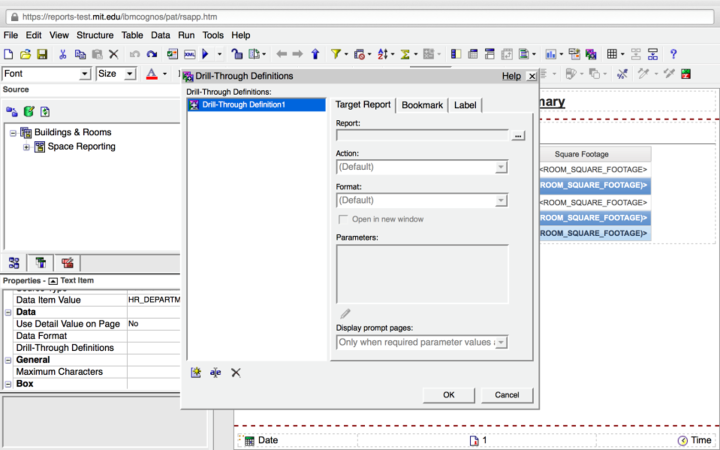Open the Format dropdown
720x450 pixels.
(x=501, y=200)
